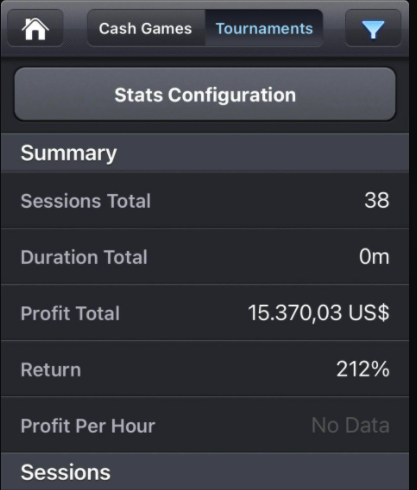Open the filter funnel icon
Image resolution: width=417 pixels, height=490 pixels.
pos(373,28)
